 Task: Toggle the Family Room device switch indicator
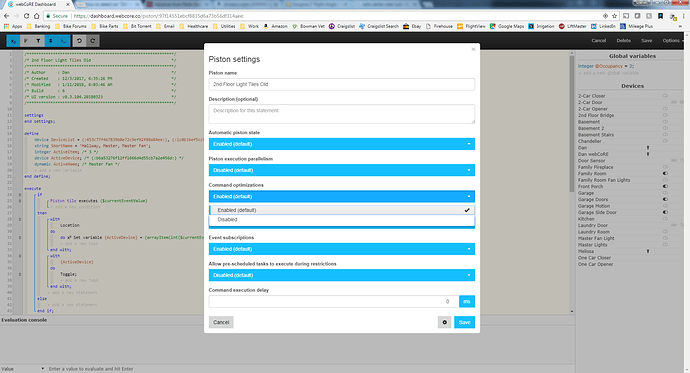click(x=665, y=173)
